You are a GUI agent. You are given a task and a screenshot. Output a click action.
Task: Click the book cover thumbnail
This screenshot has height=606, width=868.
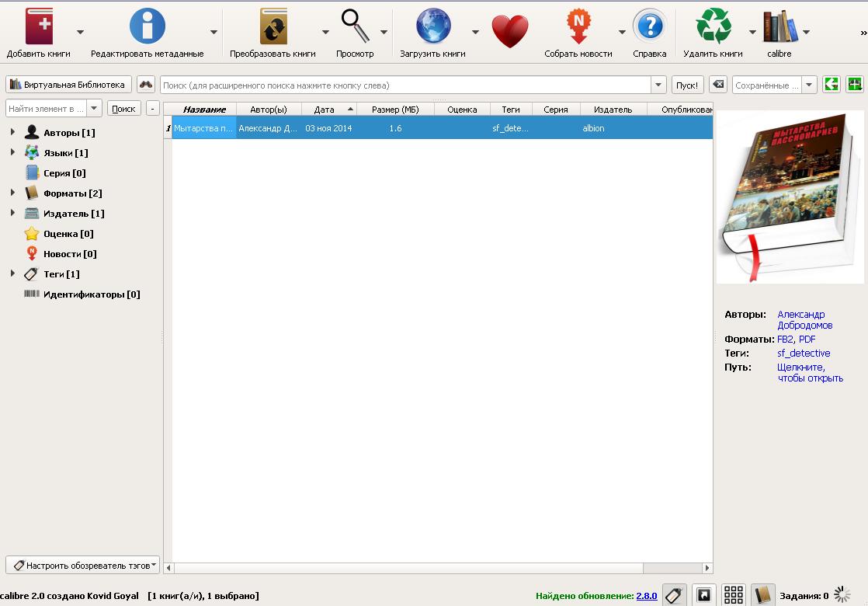point(790,198)
